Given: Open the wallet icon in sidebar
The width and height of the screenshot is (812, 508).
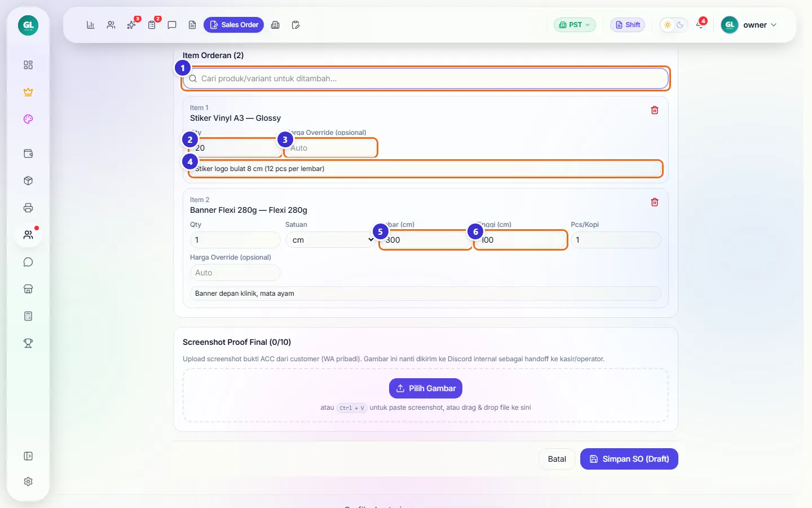Looking at the screenshot, I should point(28,154).
